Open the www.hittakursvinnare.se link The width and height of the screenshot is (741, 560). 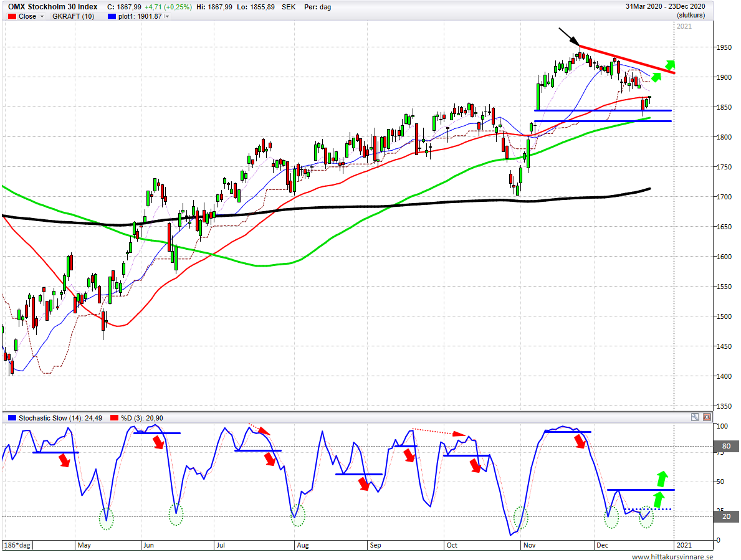point(672,557)
